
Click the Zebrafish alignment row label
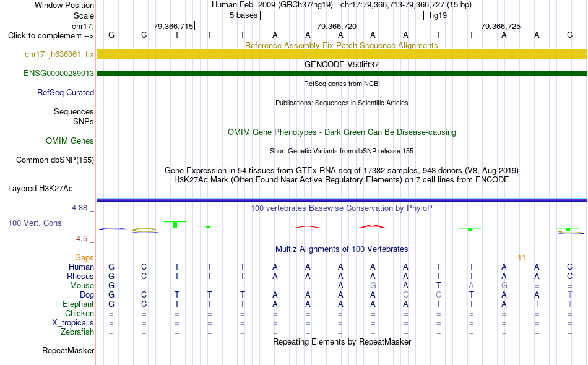(77, 332)
